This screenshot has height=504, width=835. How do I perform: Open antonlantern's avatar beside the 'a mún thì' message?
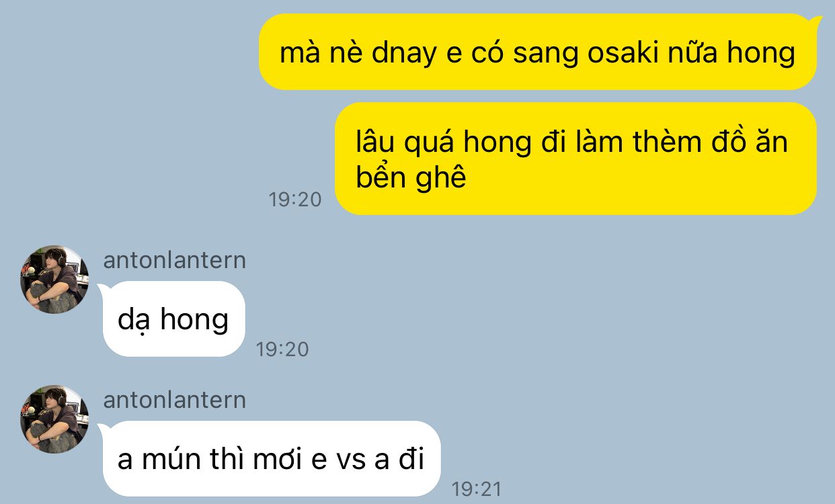pyautogui.click(x=54, y=419)
